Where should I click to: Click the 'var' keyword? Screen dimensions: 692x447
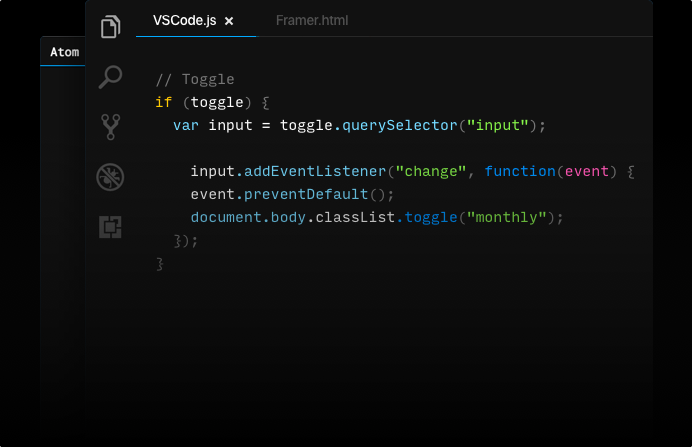pos(186,125)
